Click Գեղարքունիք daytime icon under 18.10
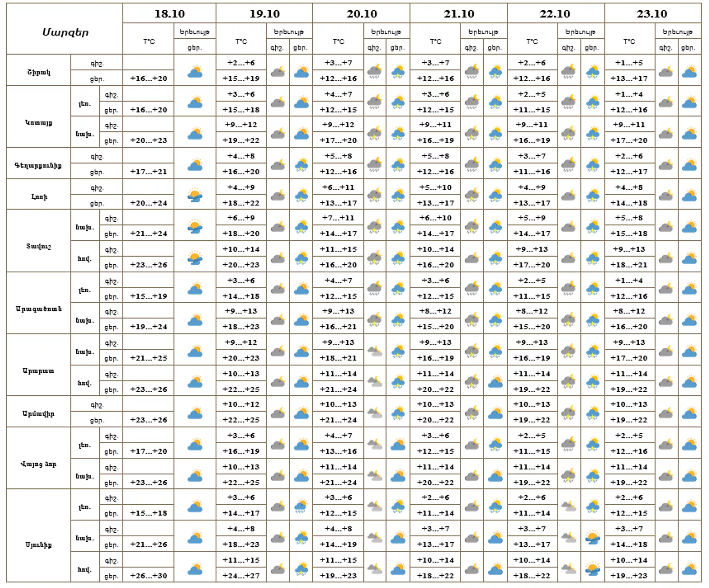 [x=195, y=165]
